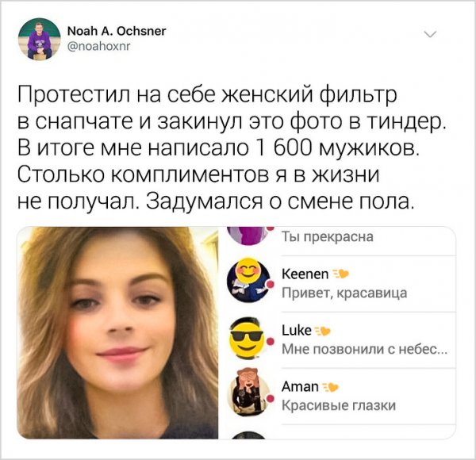Read the Russian tweet text body
The width and height of the screenshot is (476, 460).
pyautogui.click(x=232, y=148)
